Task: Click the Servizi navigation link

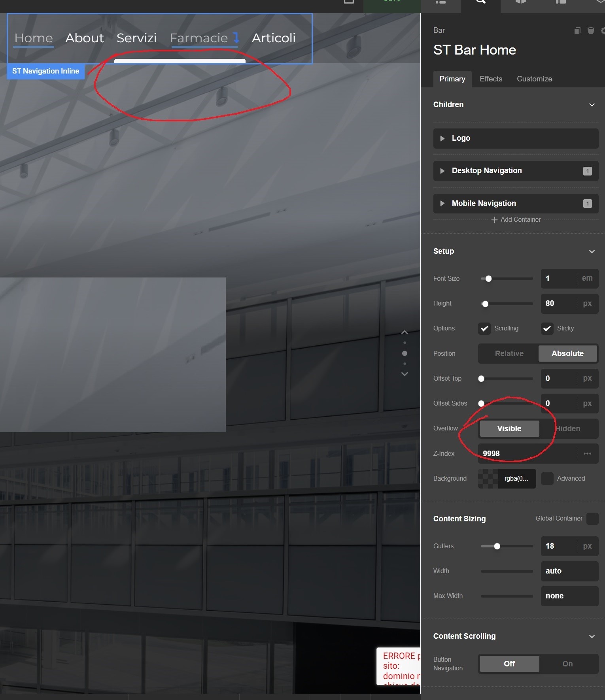Action: [x=136, y=38]
